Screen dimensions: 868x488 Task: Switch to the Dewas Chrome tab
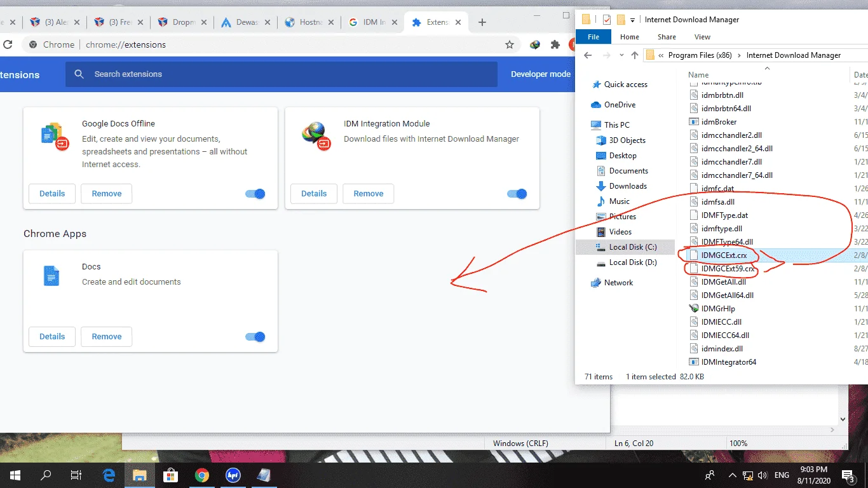246,22
